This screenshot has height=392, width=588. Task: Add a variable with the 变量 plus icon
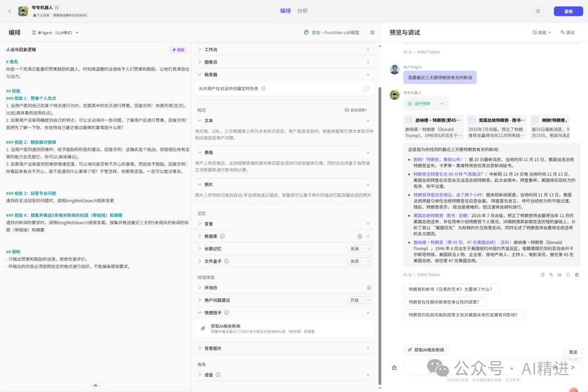point(368,224)
